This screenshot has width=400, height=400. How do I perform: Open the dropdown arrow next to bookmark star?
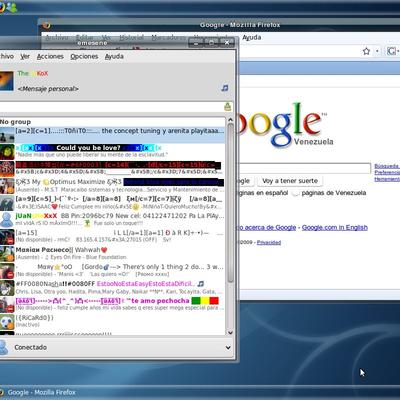(x=377, y=51)
